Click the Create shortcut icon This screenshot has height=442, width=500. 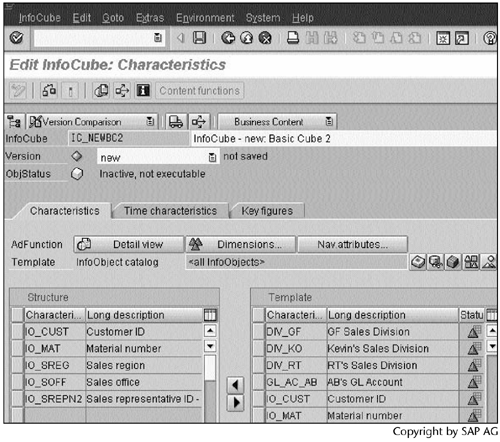point(462,38)
